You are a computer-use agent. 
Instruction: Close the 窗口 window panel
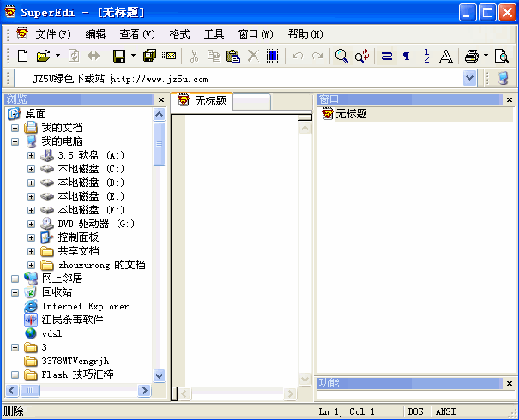click(510, 99)
